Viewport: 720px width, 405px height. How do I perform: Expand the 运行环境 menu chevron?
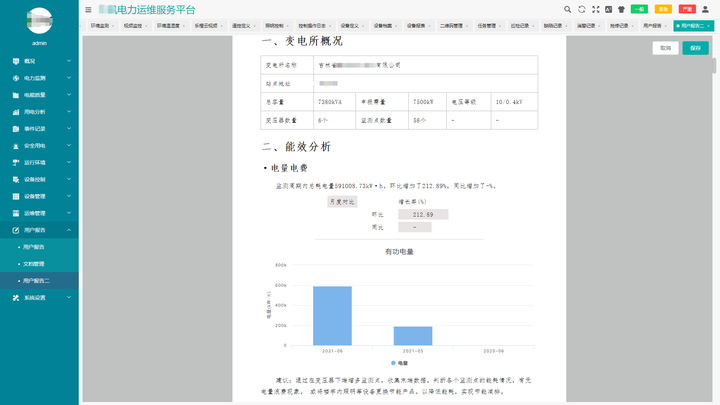pos(69,163)
